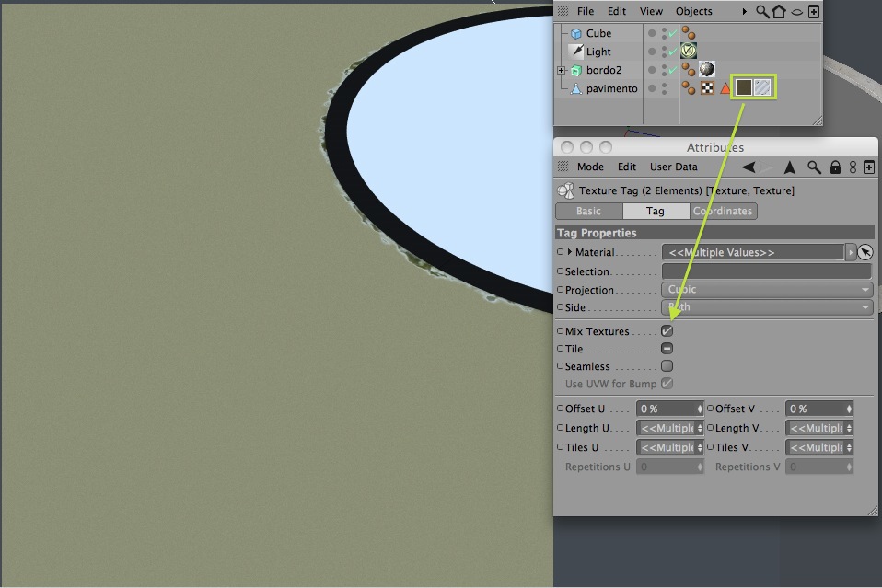Select the pavimento object in the list
Image resolution: width=882 pixels, height=588 pixels.
(611, 89)
